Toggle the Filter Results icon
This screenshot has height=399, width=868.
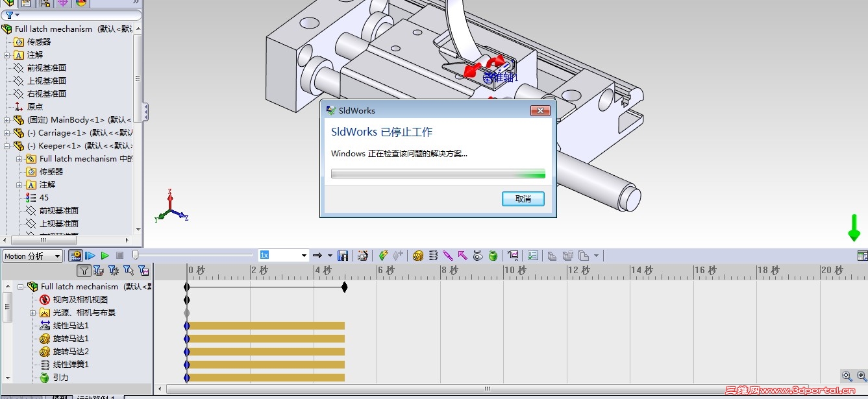tap(144, 271)
